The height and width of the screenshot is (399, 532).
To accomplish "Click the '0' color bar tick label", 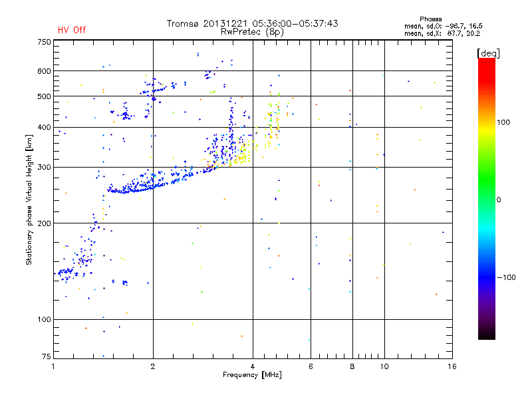I will coord(499,200).
